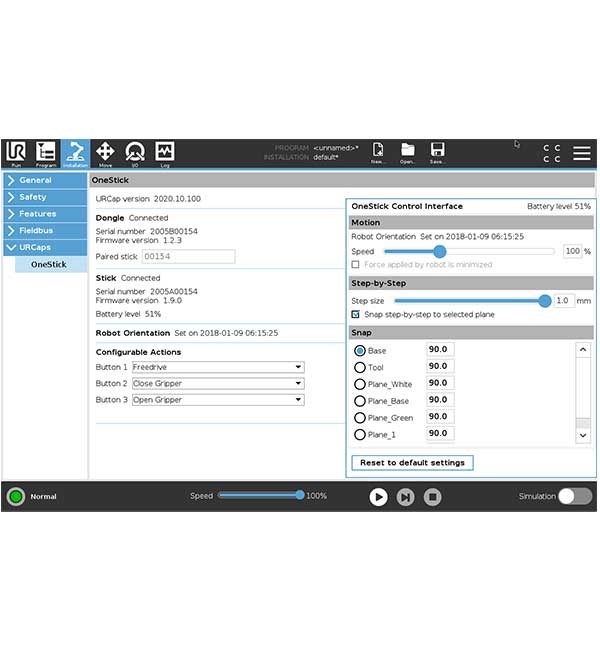Image resolution: width=600 pixels, height=650 pixels.
Task: Select the Installation robot arm icon
Action: tap(75, 153)
